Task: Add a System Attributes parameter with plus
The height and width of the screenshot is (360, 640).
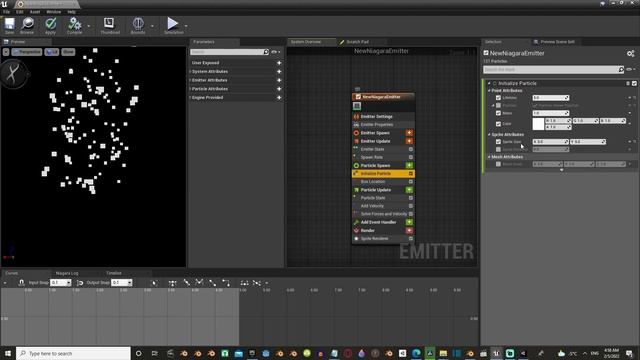Action: point(279,71)
